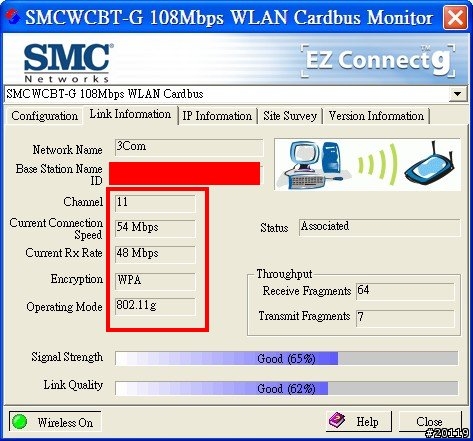Toggle the Wireless On button
473x441 pixels.
55,422
